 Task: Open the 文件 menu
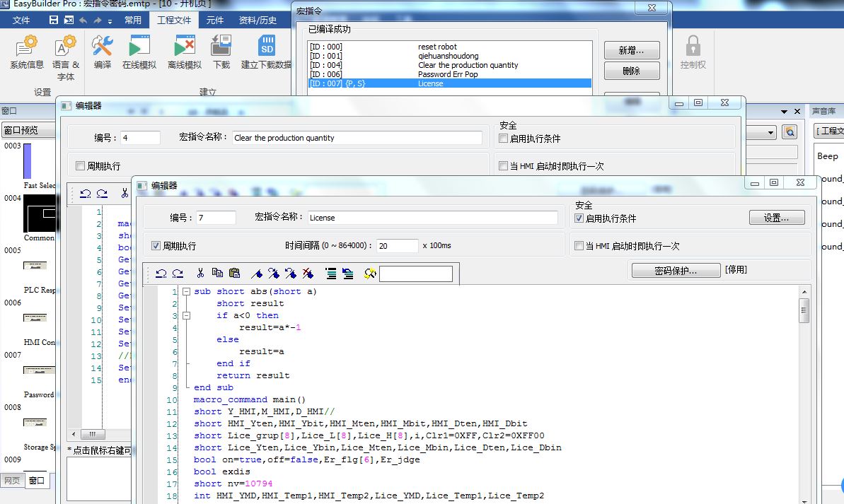pyautogui.click(x=21, y=20)
